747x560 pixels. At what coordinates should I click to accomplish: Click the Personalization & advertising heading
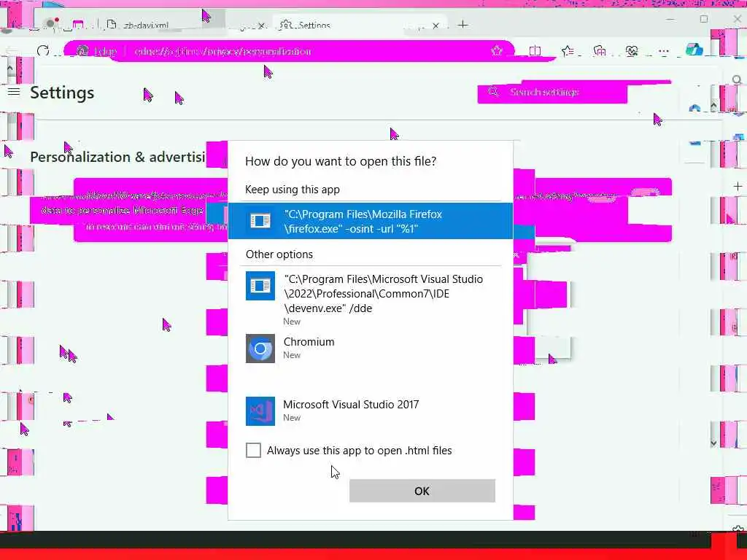coord(117,157)
